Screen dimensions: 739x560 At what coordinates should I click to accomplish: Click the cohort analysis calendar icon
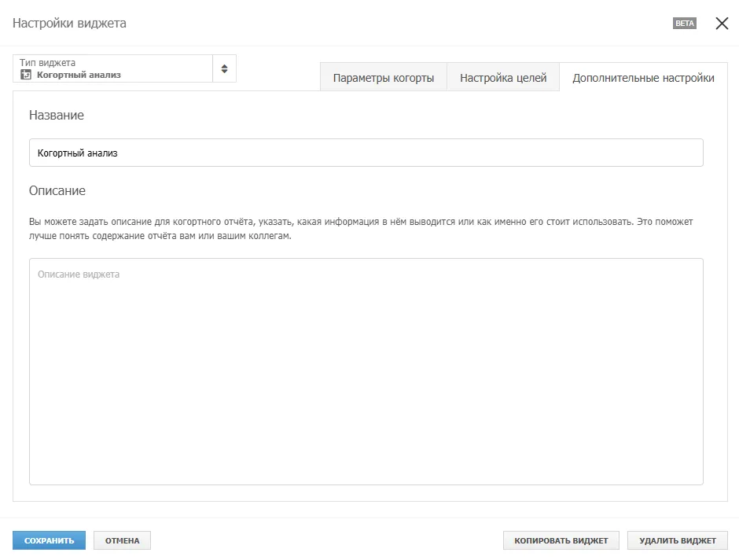pyautogui.click(x=26, y=75)
